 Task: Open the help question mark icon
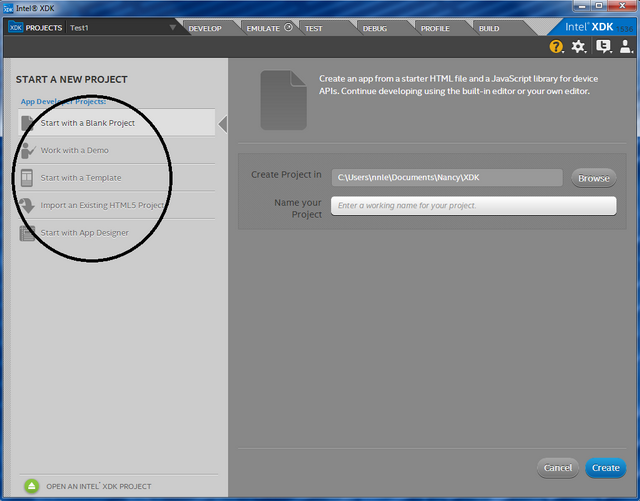point(556,47)
